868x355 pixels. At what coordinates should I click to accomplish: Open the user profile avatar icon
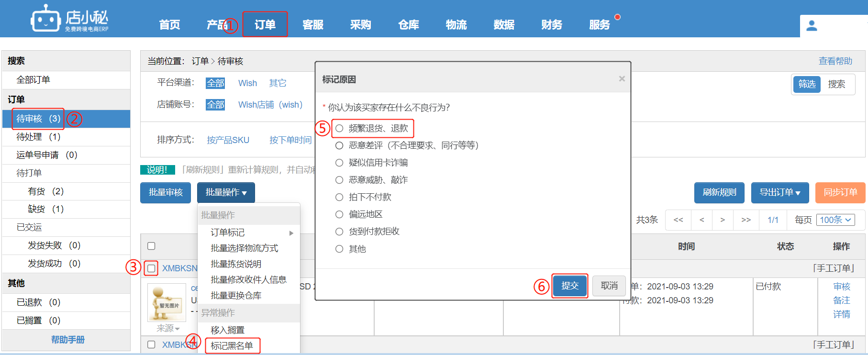812,26
